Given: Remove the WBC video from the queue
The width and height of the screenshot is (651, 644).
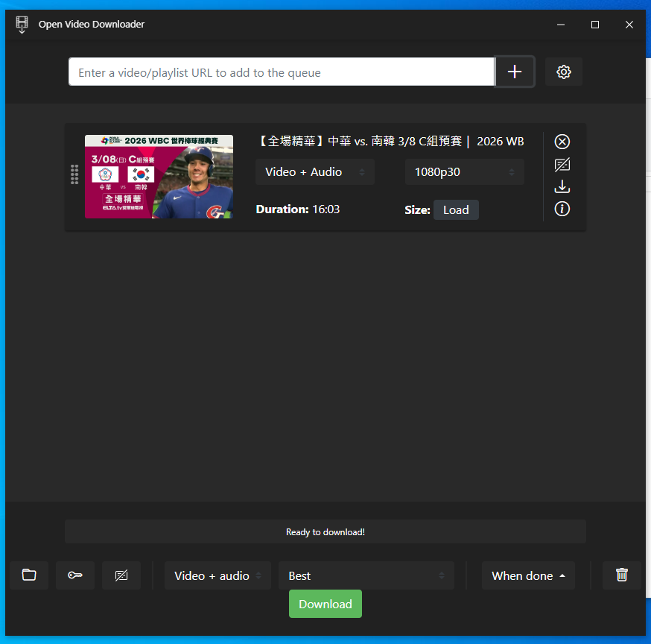Looking at the screenshot, I should click(x=562, y=141).
